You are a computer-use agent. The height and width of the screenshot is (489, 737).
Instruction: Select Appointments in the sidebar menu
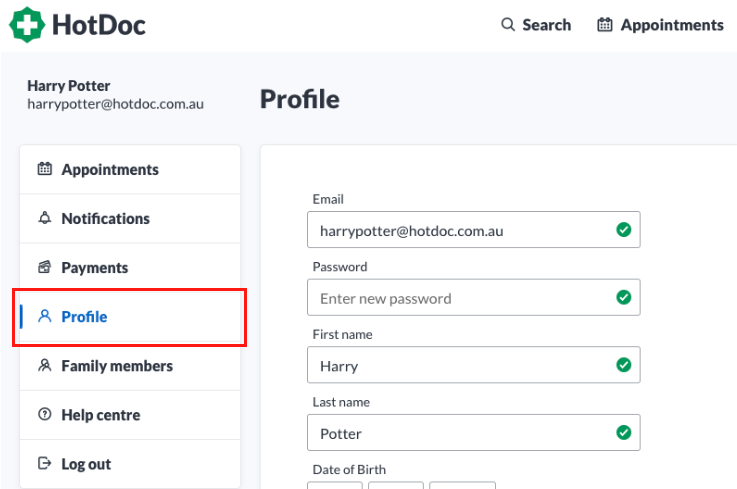click(130, 169)
